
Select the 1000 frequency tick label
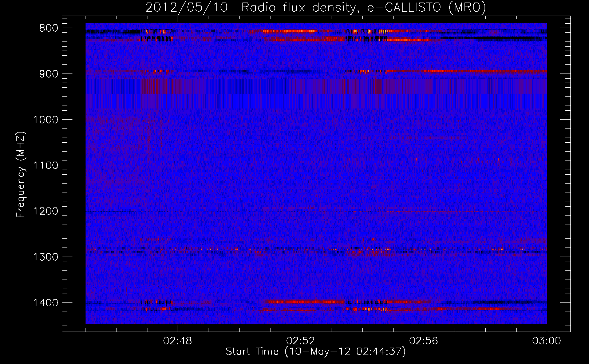46,120
